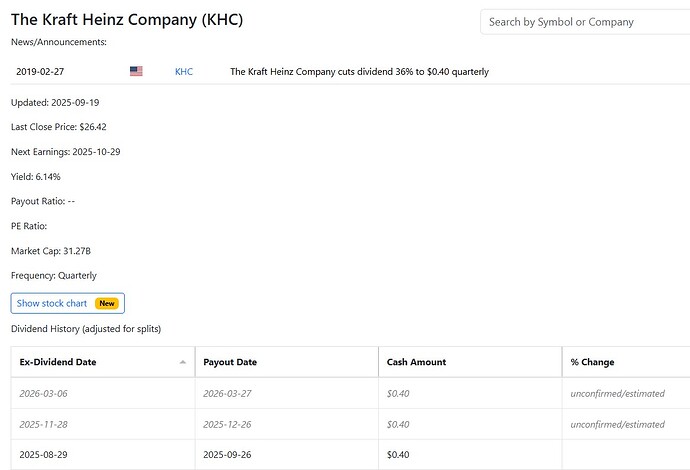The width and height of the screenshot is (690, 470).
Task: Click The Kraft Heinz Company (KHC) title
Action: 127,20
